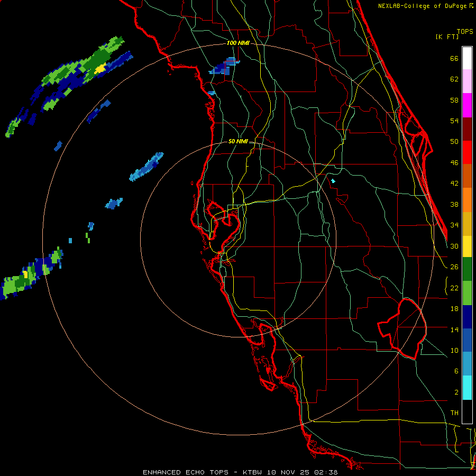
Task: Click the legend value 66
Action: pos(454,58)
